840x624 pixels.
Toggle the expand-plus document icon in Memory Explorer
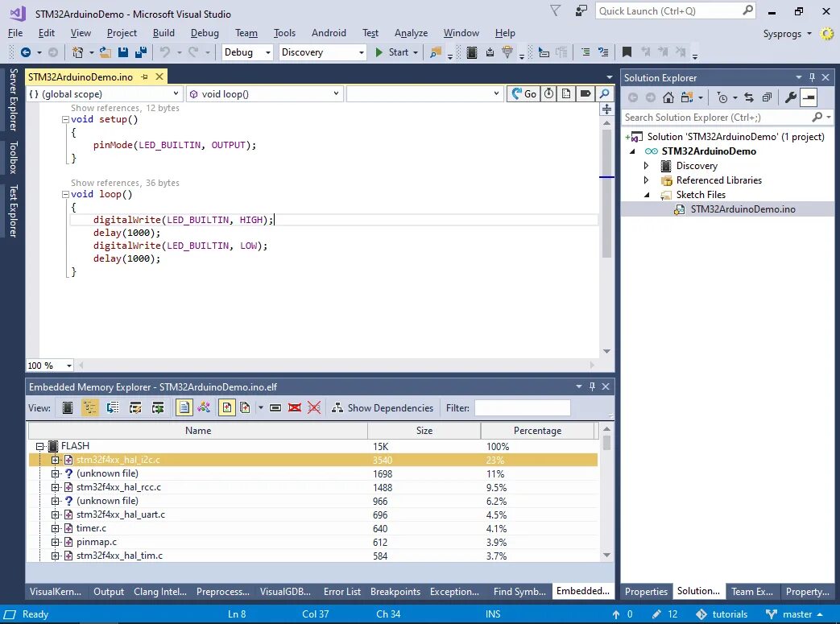pos(226,408)
